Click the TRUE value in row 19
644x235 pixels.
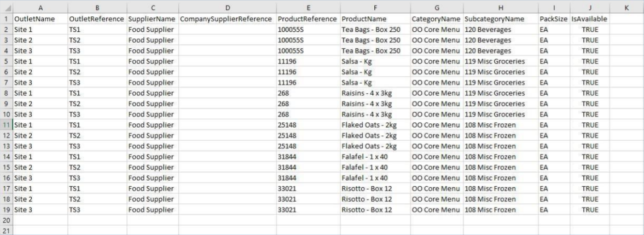pyautogui.click(x=590, y=209)
